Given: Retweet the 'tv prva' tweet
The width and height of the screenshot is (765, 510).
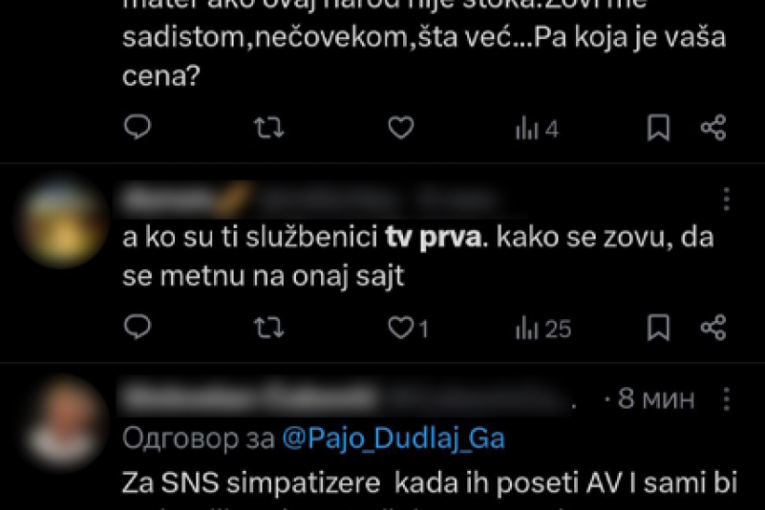Looking at the screenshot, I should (x=269, y=327).
